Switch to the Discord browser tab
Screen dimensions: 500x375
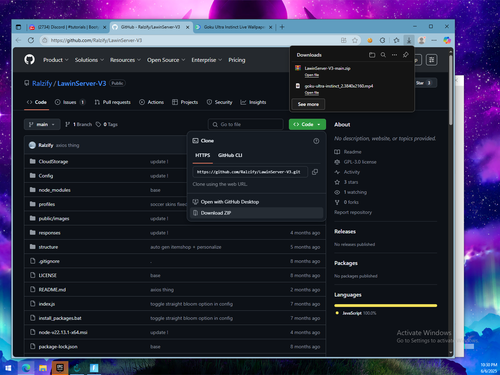click(68, 27)
